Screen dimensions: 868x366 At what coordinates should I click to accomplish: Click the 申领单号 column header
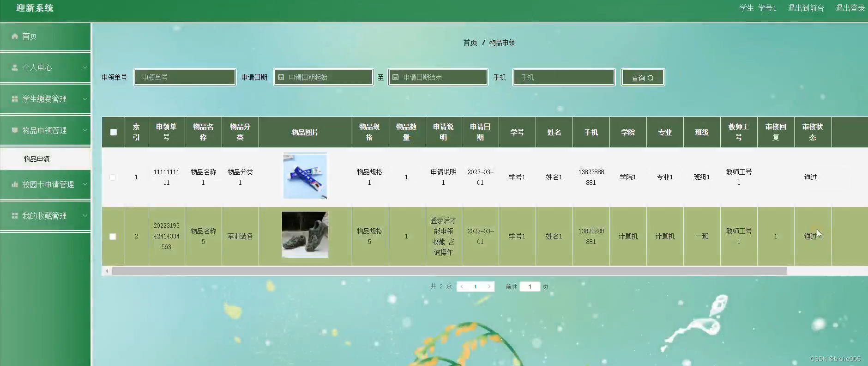pyautogui.click(x=166, y=132)
